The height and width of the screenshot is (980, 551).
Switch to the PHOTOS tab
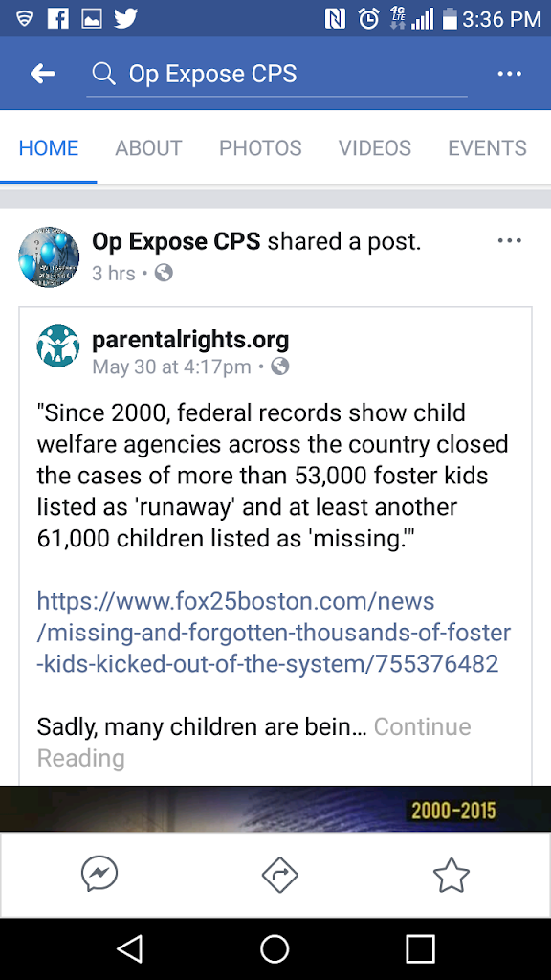260,148
